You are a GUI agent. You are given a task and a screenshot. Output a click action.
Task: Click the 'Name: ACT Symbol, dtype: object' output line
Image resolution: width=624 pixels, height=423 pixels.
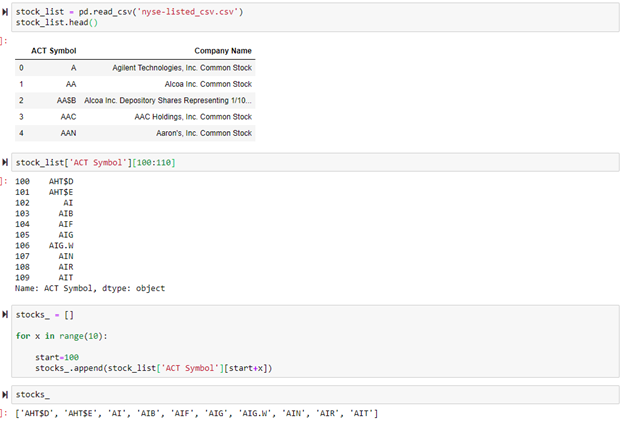click(x=90, y=288)
